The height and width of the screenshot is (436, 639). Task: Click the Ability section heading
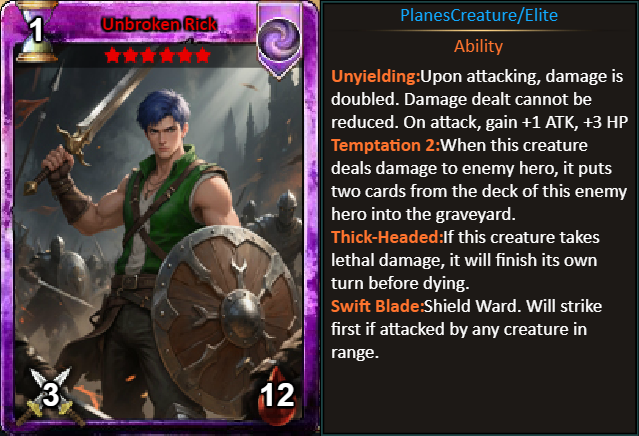(x=478, y=46)
